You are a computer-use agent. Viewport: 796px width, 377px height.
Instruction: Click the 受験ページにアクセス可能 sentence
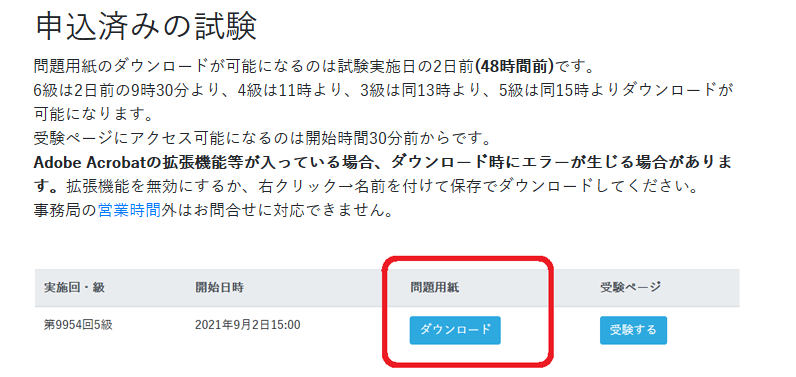261,138
